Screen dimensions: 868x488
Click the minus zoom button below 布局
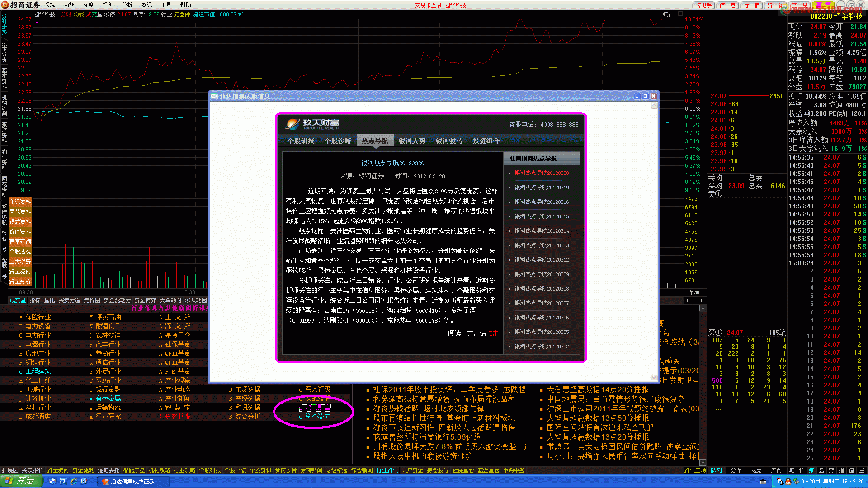coord(694,300)
